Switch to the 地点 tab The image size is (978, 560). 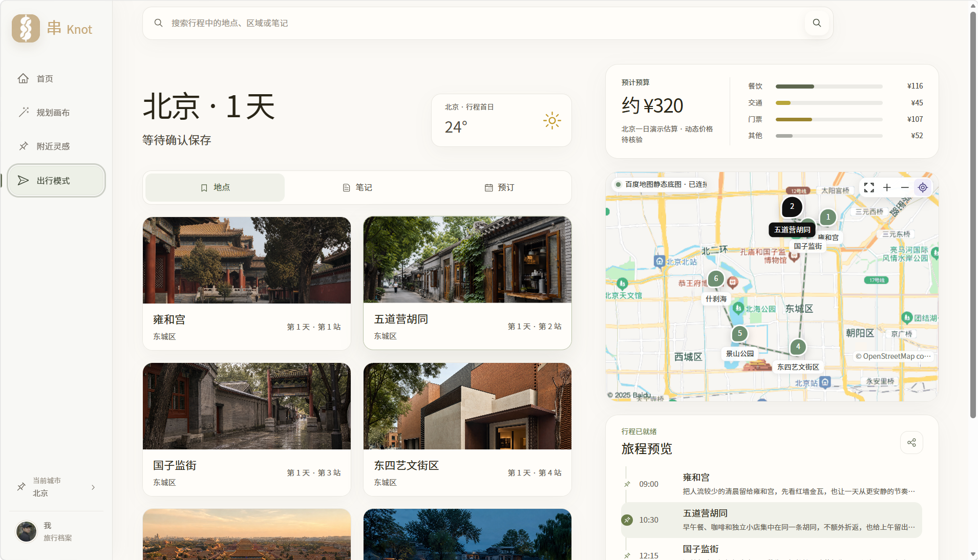[215, 188]
